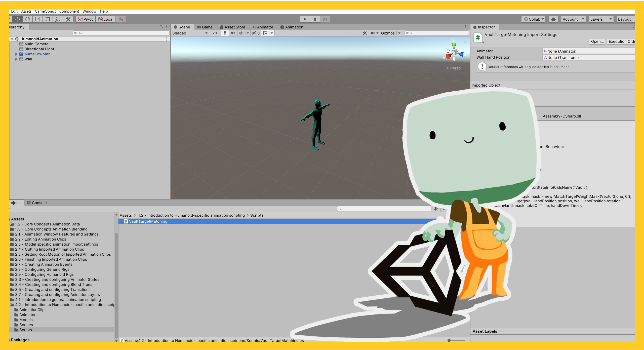
Task: Click the cloud services icon
Action: (553, 19)
